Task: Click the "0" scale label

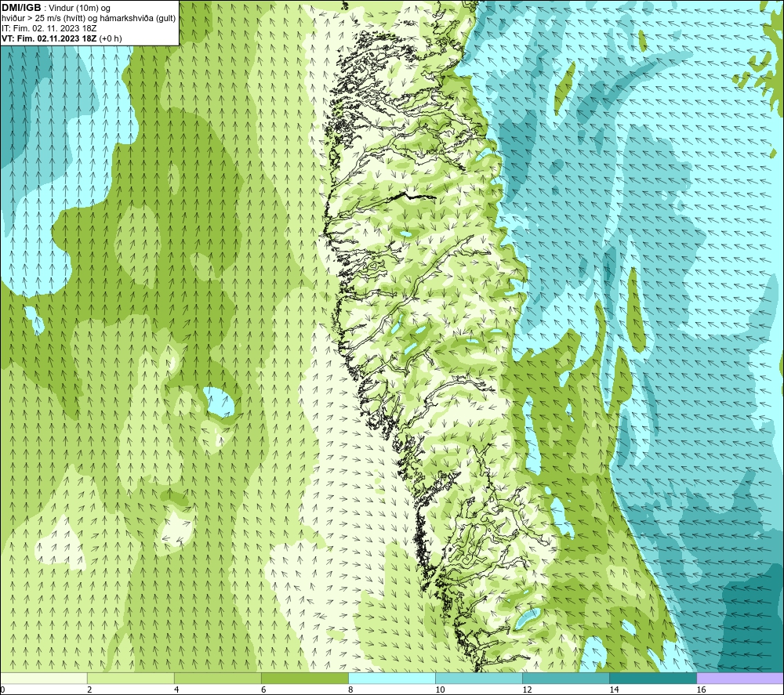Action: 2,690
